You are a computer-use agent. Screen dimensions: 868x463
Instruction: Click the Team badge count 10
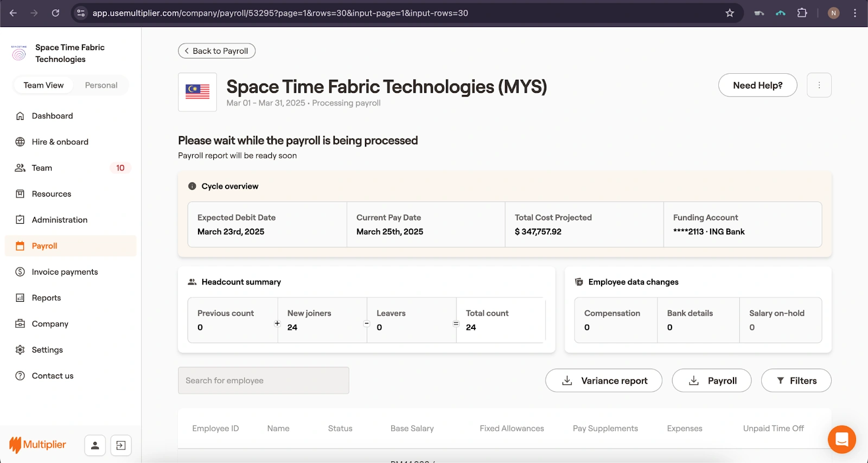[x=120, y=168]
